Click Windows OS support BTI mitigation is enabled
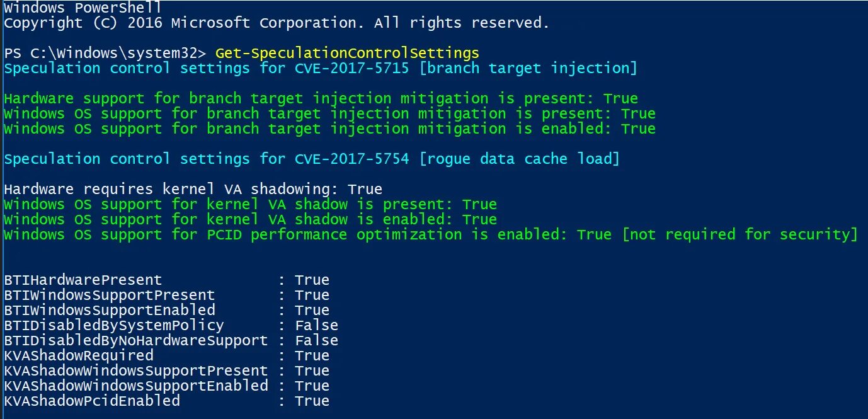 point(329,129)
